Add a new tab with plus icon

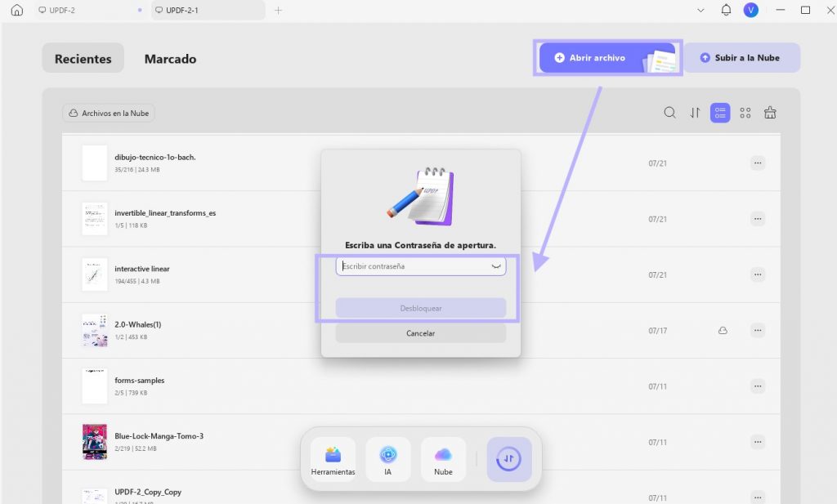278,10
